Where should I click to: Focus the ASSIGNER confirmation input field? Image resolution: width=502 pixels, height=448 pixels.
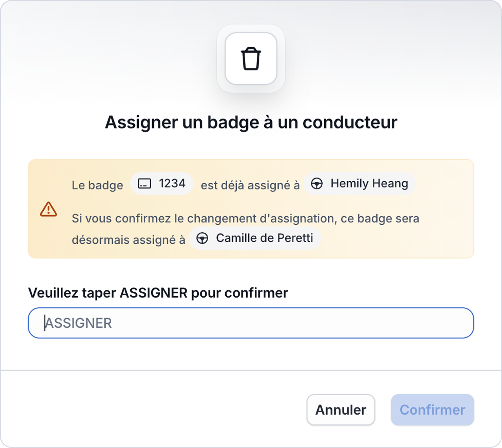(x=251, y=323)
